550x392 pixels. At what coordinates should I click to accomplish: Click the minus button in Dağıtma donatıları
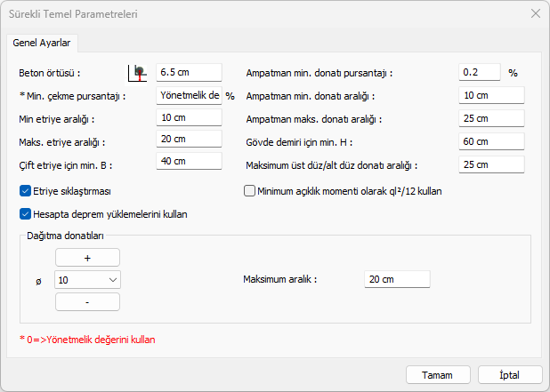pyautogui.click(x=87, y=302)
